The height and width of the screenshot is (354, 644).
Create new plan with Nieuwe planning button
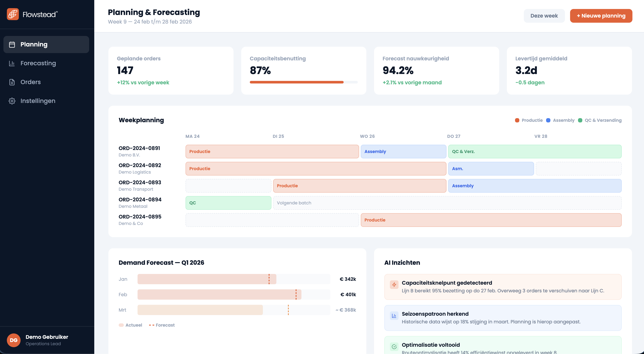tap(601, 16)
